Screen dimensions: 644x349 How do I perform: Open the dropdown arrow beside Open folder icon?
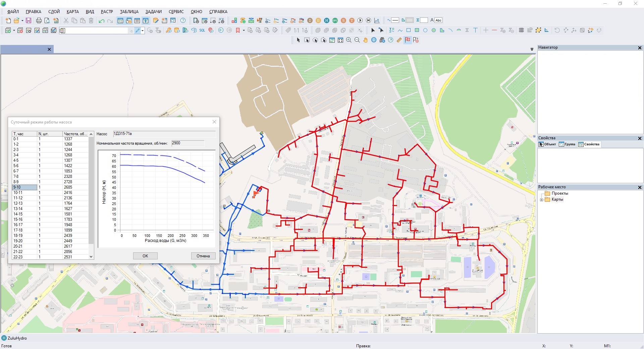22,20
